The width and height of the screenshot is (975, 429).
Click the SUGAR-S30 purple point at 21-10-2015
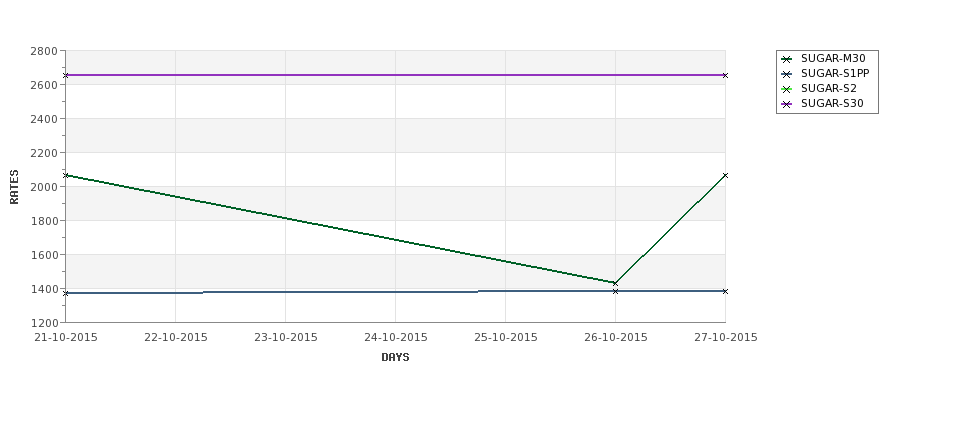[66, 75]
